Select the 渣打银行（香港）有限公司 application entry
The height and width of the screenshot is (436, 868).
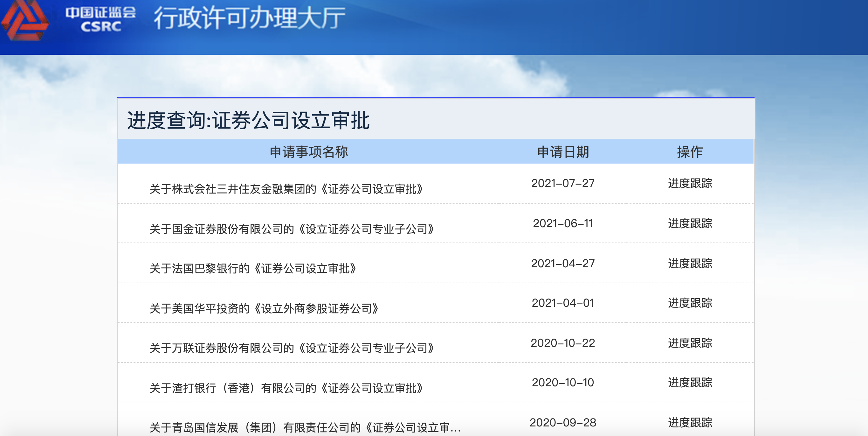tap(286, 388)
